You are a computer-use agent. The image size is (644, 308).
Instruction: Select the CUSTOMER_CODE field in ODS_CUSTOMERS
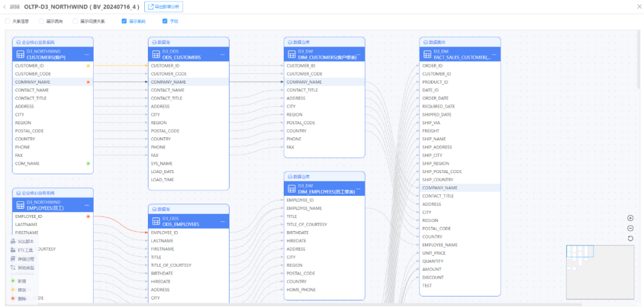click(x=169, y=74)
